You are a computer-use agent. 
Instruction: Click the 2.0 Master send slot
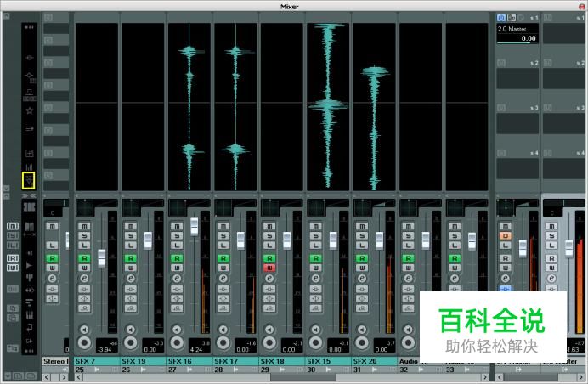point(517,34)
